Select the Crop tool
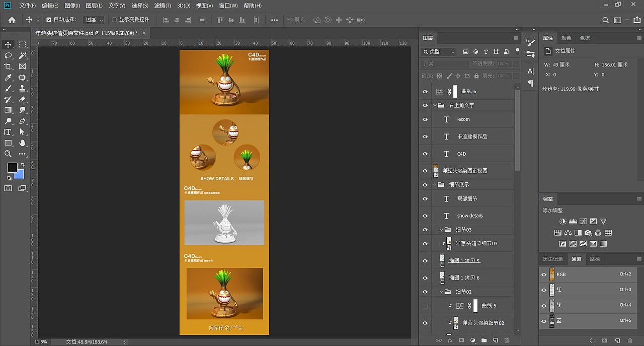Screen dimensions: 644x346 (x=8, y=66)
